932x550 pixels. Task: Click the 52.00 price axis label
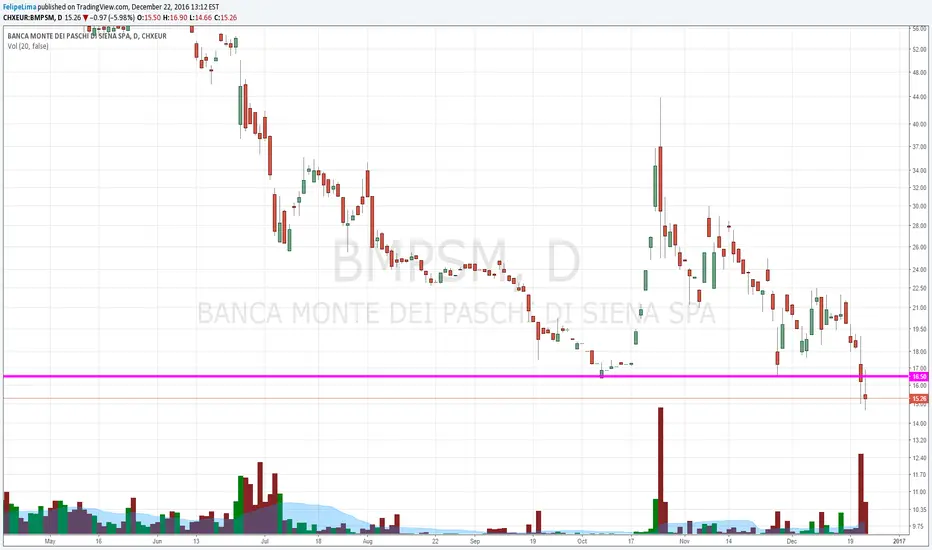tap(919, 50)
